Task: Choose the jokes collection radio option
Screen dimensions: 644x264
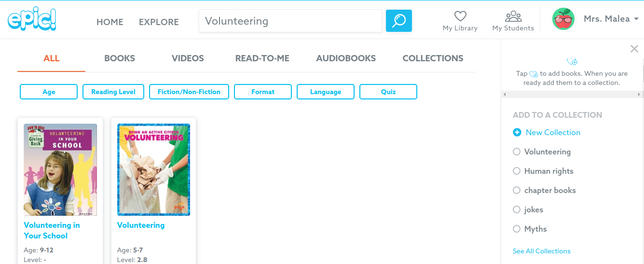Action: [x=517, y=209]
